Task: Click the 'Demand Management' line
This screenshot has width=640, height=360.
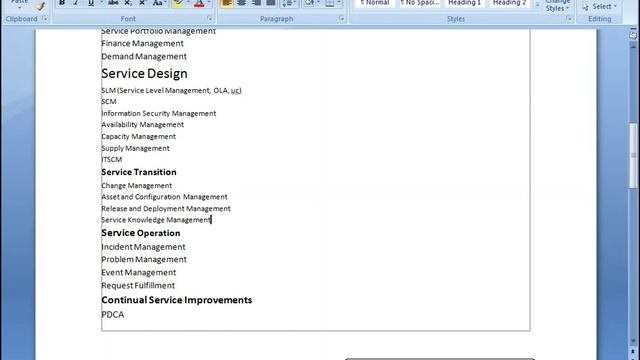Action: point(144,56)
